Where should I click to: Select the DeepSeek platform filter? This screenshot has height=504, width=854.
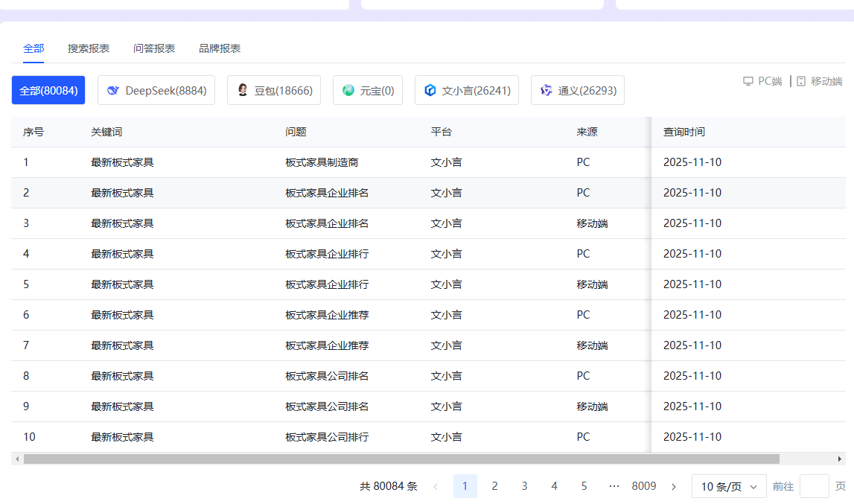click(156, 89)
